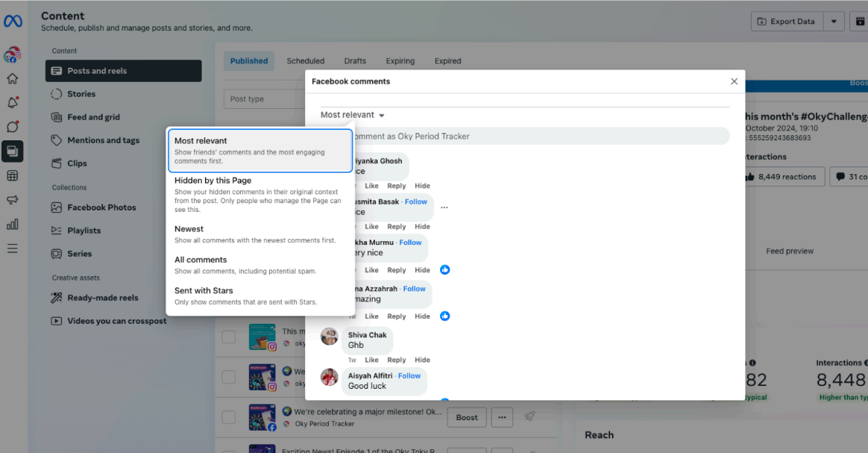Screen dimensions: 868x453
Task: Follow Aisyah Alfitri from her comment
Action: (x=409, y=376)
